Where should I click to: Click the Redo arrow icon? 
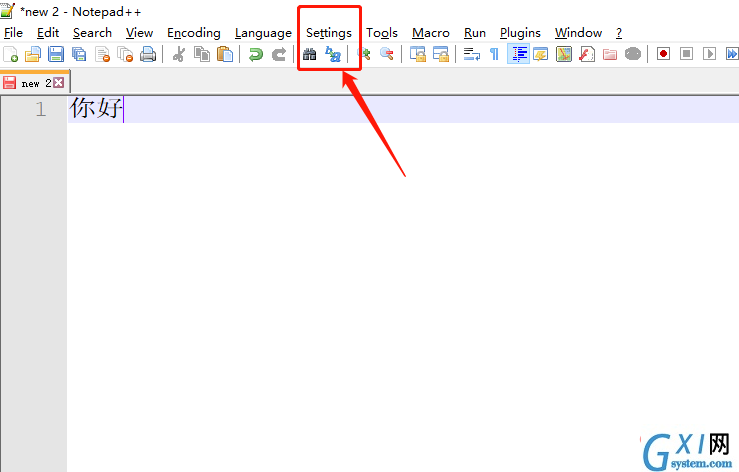coord(279,54)
